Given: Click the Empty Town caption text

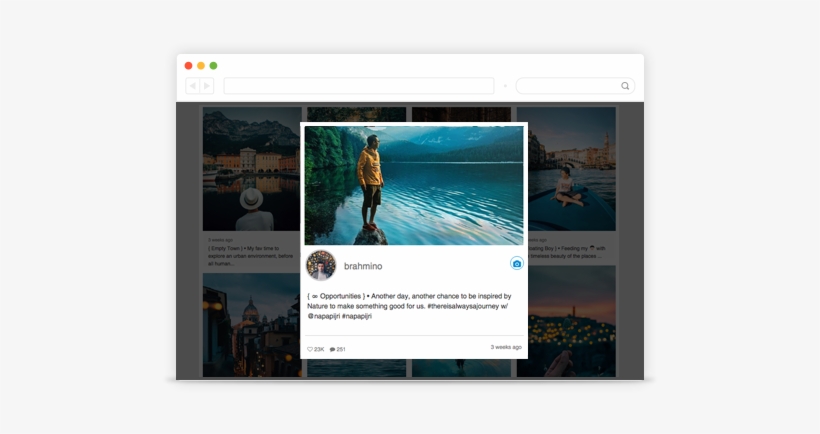Looking at the screenshot, I should (x=250, y=256).
